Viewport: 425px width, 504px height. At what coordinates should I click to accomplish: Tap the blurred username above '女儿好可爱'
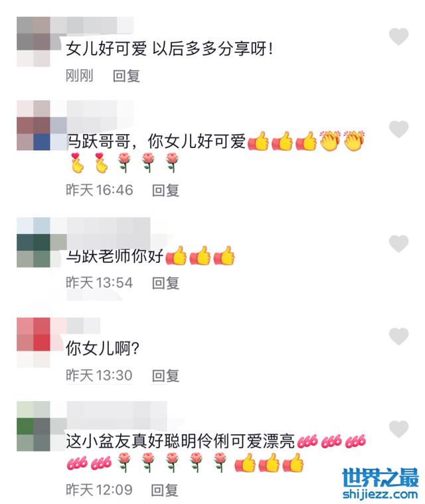pyautogui.click(x=92, y=25)
